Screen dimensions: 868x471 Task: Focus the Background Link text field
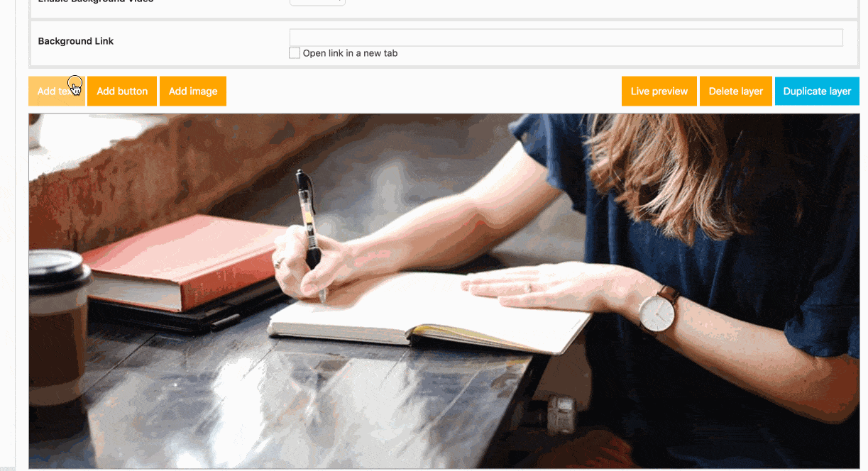point(566,38)
